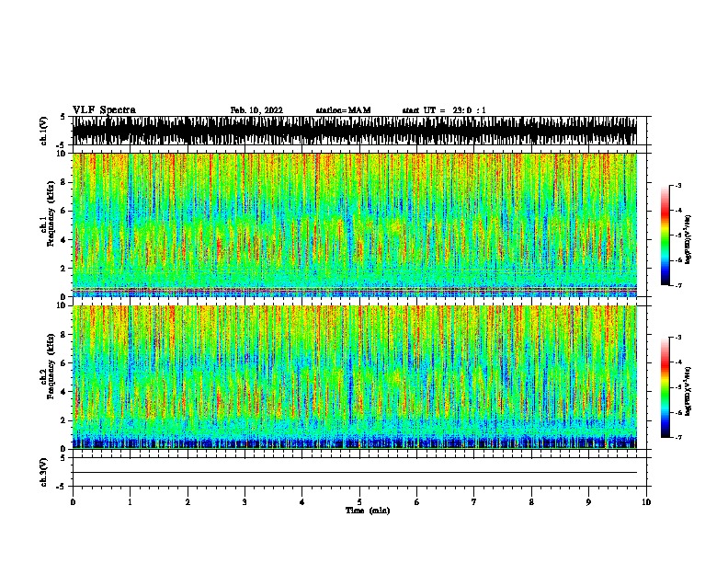Click the "2" kHz tick of the ch.1 spectrogram

point(64,268)
